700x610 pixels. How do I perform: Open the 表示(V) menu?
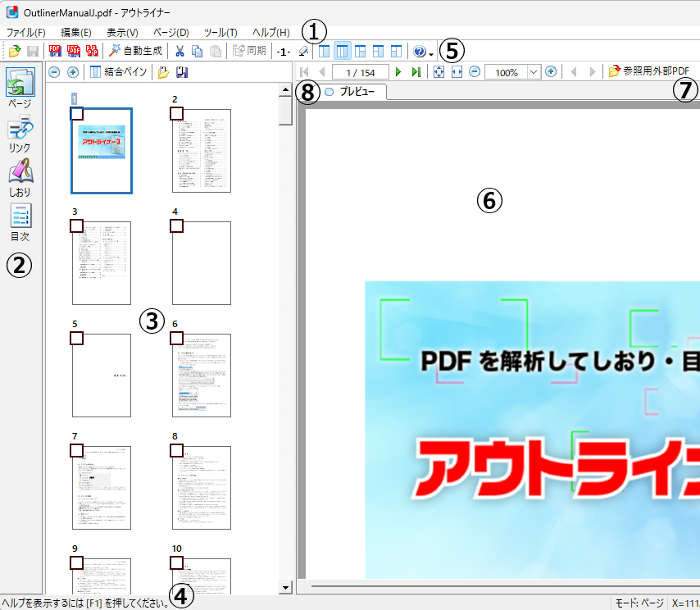(122, 32)
